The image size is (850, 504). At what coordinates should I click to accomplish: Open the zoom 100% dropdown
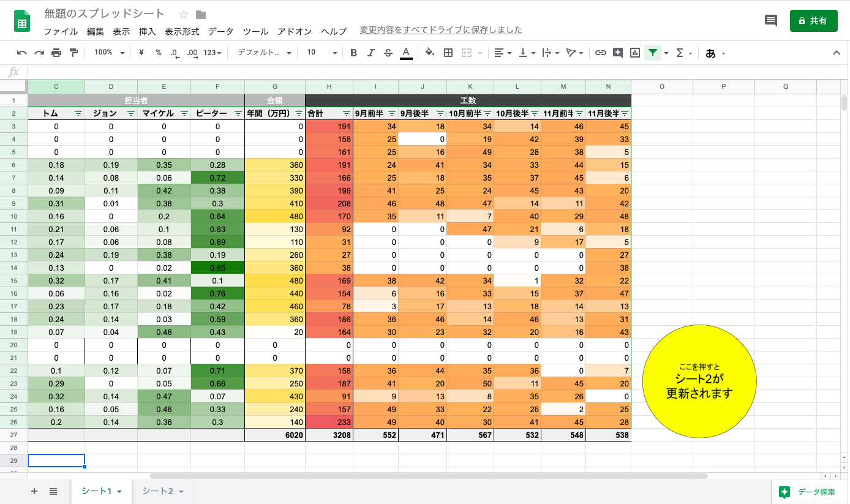tap(109, 53)
